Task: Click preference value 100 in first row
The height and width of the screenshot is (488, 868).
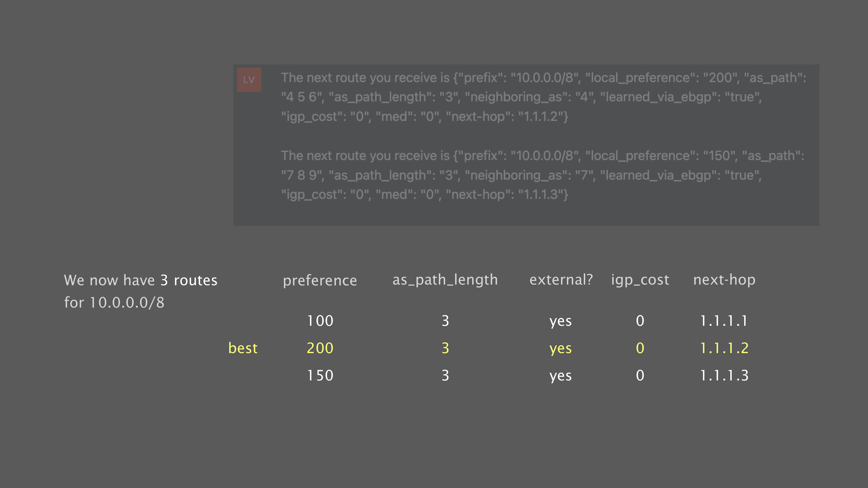Action: [320, 321]
